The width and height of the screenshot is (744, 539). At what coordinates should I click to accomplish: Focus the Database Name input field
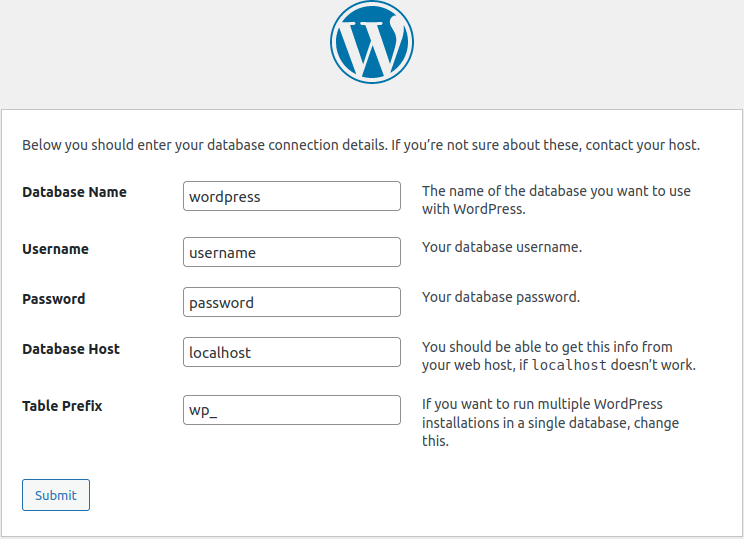point(292,196)
